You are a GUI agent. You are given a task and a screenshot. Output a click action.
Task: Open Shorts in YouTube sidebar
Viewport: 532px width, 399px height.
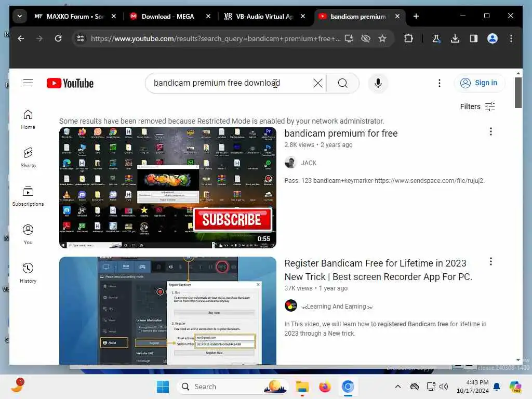coord(28,158)
